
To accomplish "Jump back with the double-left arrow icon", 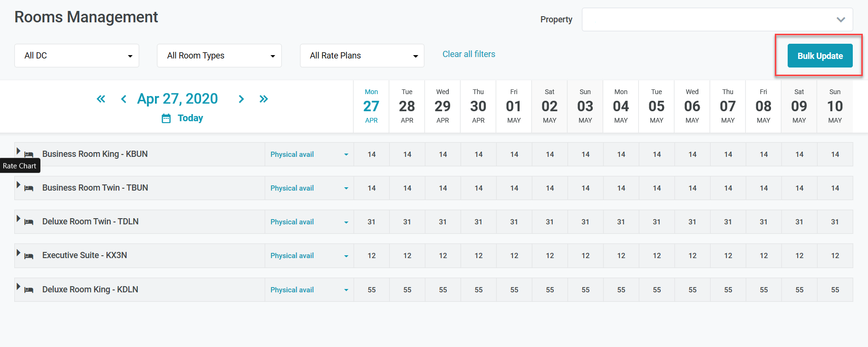I will tap(101, 99).
